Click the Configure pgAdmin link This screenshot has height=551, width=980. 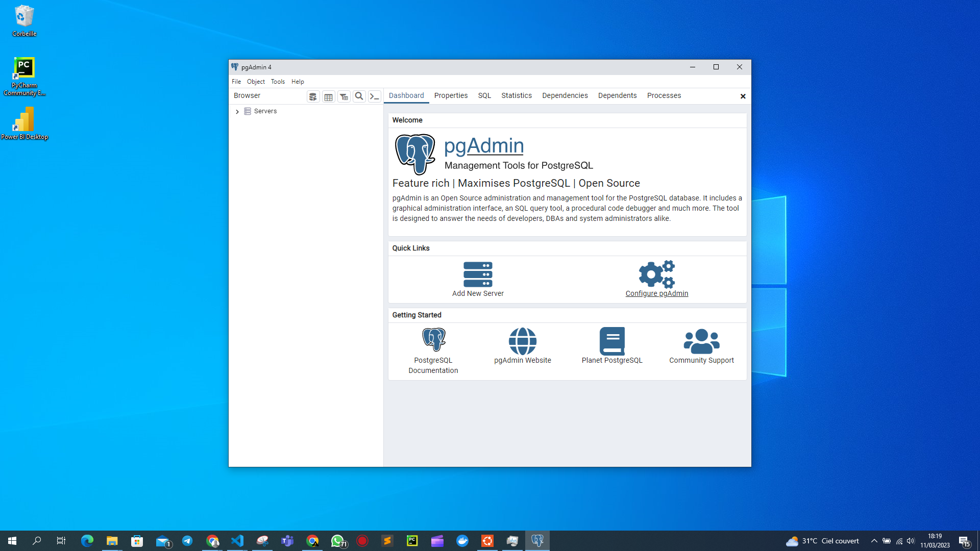[656, 293]
